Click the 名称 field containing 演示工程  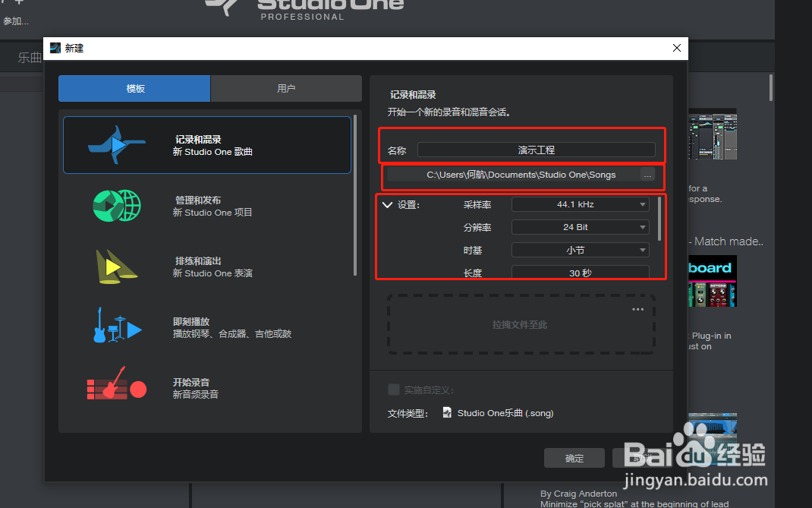pos(536,150)
